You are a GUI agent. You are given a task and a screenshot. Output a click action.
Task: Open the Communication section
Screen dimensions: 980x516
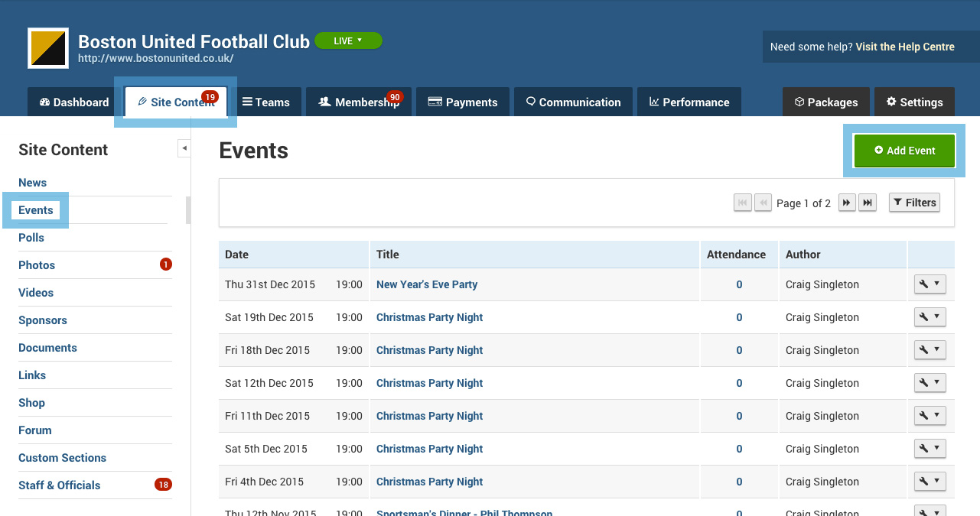click(572, 102)
